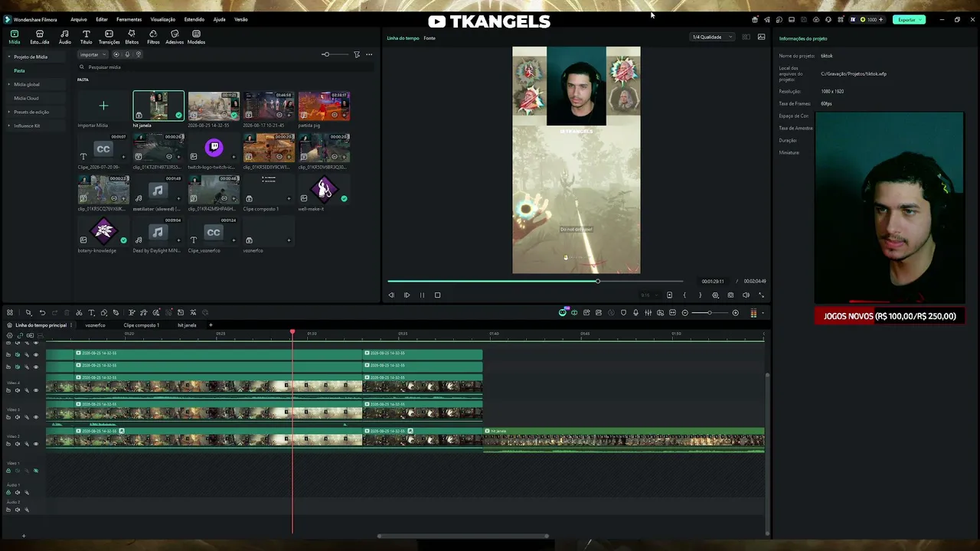This screenshot has width=980, height=551.
Task: Expand Presets de edição section
Action: tap(9, 112)
